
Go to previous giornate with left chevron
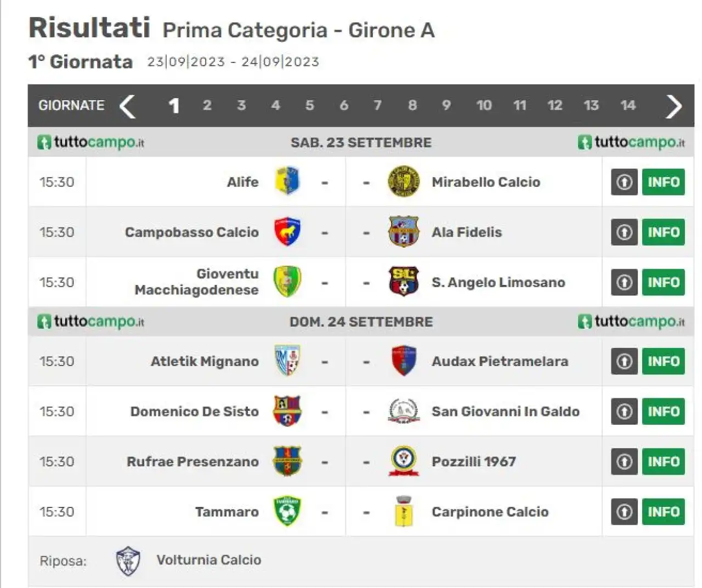[x=127, y=106]
